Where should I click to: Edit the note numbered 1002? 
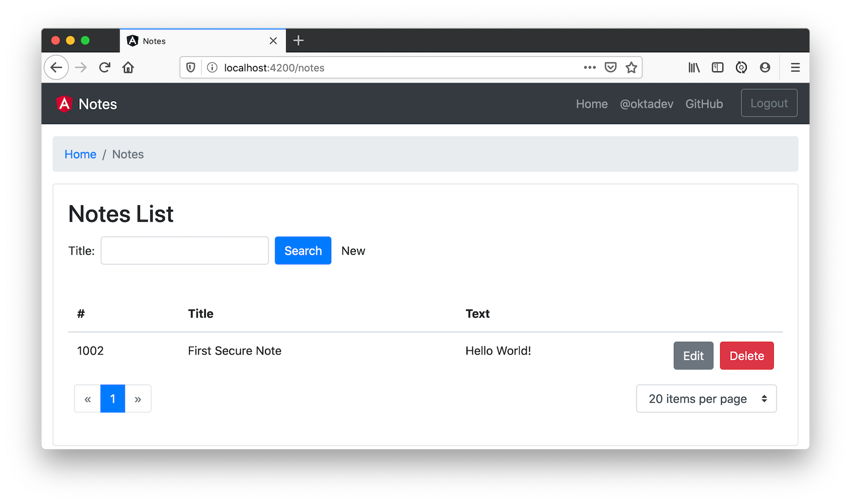pos(693,356)
